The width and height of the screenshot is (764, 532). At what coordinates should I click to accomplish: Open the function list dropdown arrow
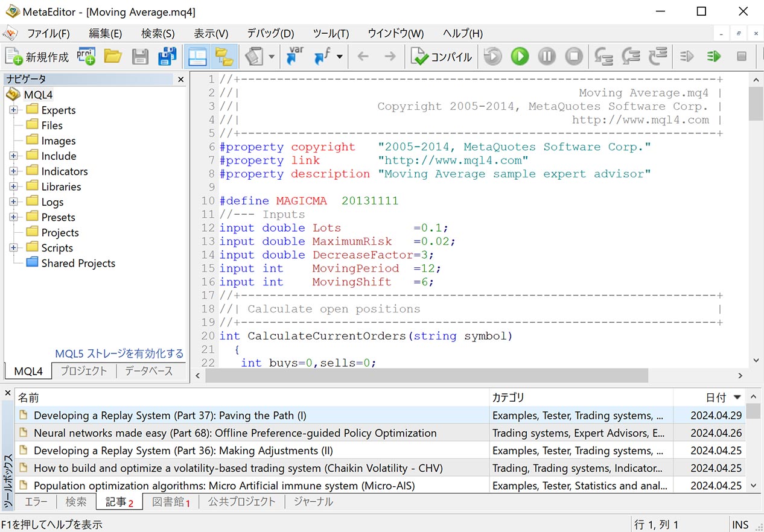pyautogui.click(x=340, y=57)
